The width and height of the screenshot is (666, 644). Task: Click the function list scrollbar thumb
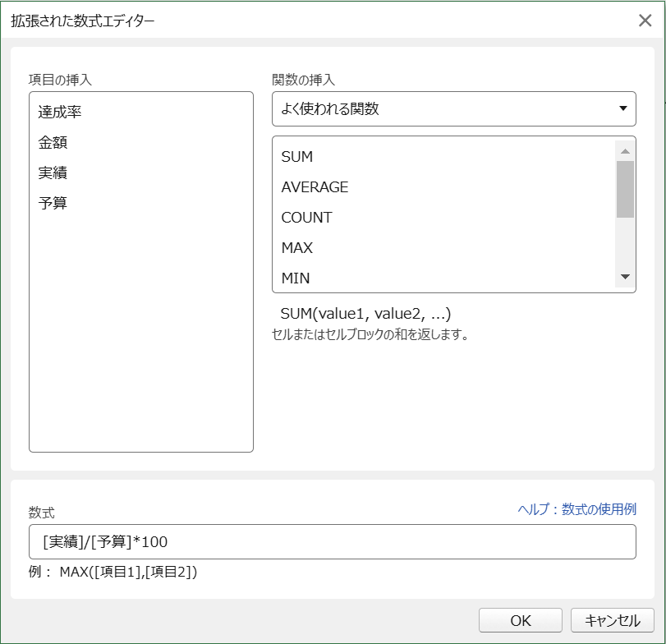coord(625,189)
